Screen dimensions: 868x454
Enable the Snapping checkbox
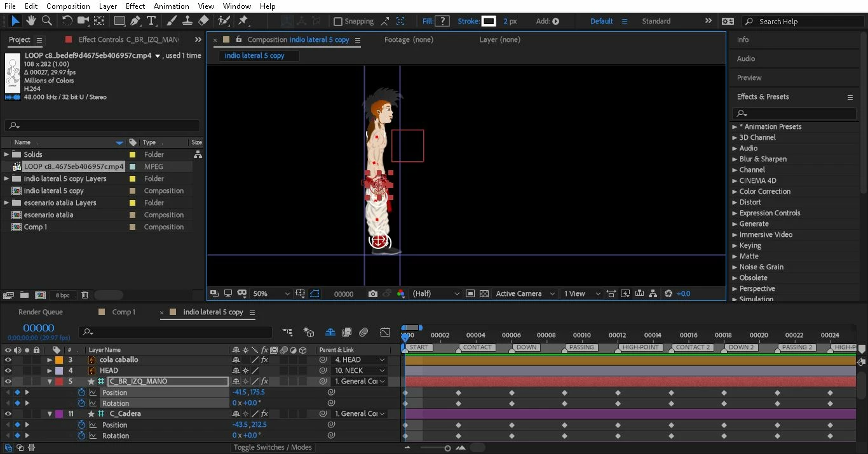[338, 22]
